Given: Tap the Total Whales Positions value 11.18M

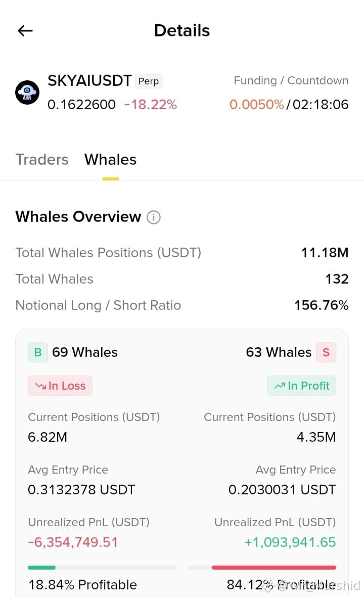Looking at the screenshot, I should coord(325,252).
